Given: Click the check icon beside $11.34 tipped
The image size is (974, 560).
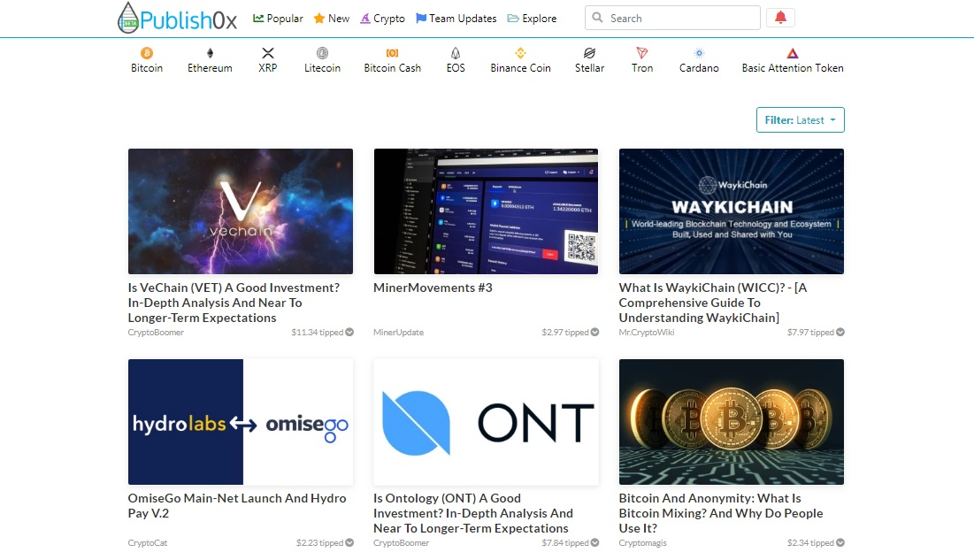Looking at the screenshot, I should click(x=349, y=333).
